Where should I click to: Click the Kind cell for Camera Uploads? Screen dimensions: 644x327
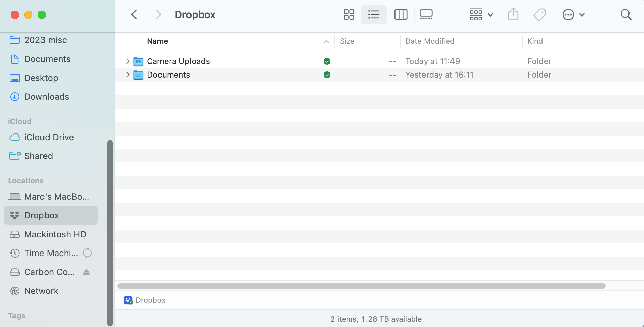click(539, 61)
